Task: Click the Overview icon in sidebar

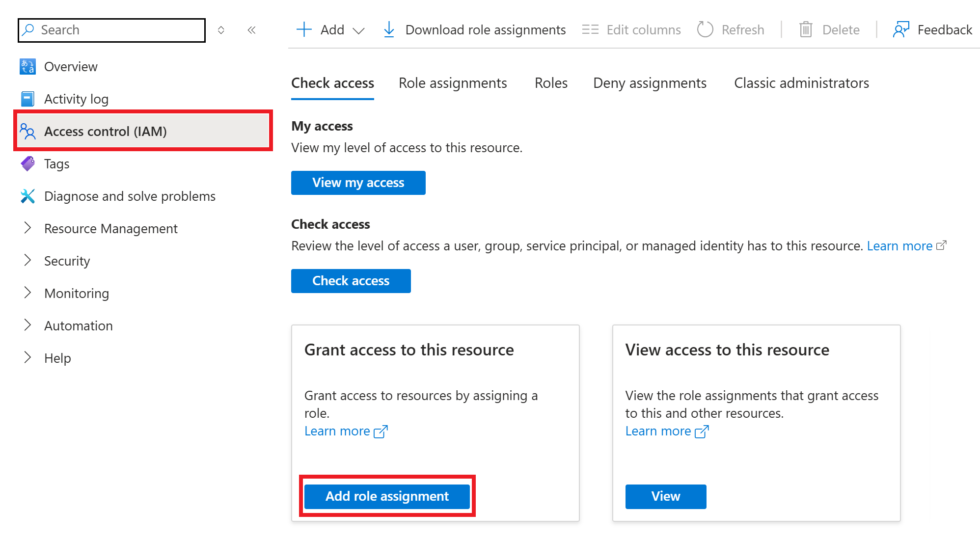Action: pyautogui.click(x=27, y=66)
